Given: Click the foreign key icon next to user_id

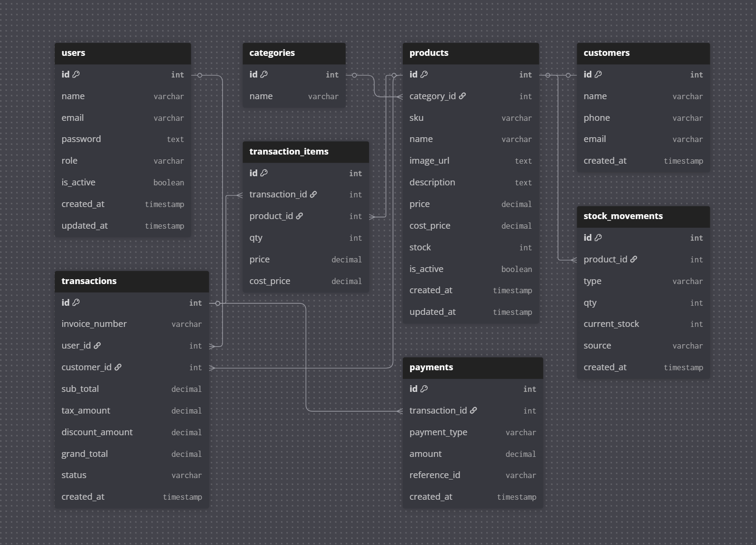Looking at the screenshot, I should pyautogui.click(x=97, y=346).
